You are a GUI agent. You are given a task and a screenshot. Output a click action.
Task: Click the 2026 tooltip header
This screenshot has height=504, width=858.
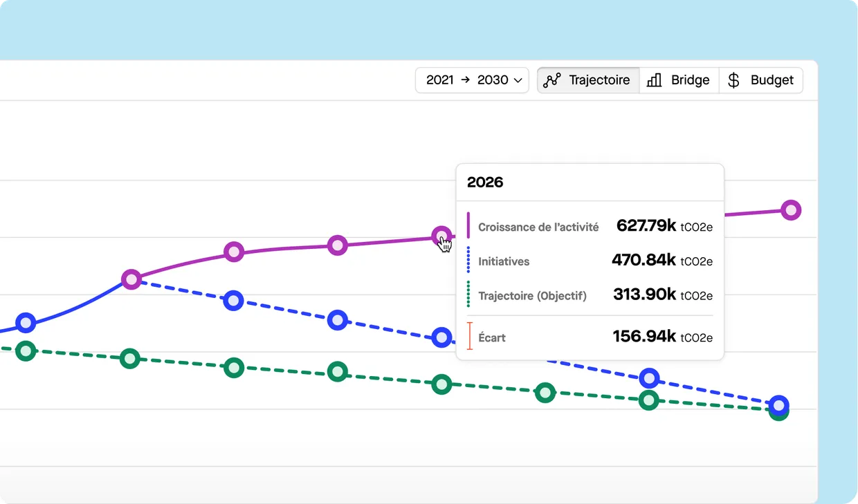(485, 183)
